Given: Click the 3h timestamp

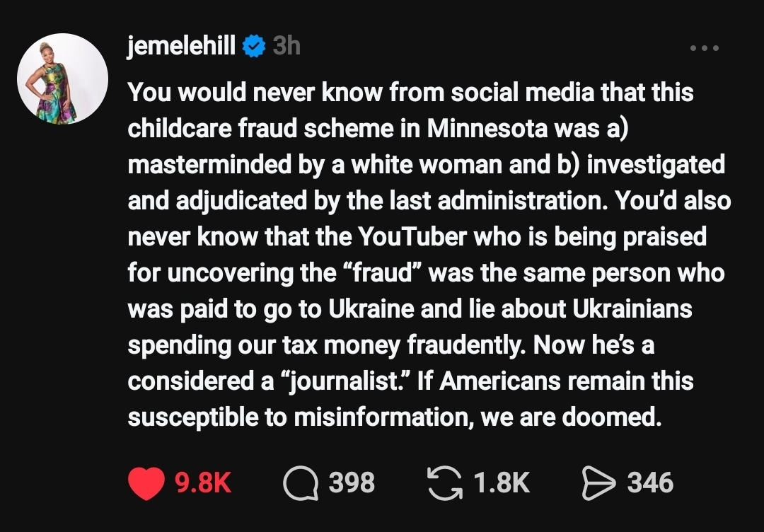Looking at the screenshot, I should [286, 46].
